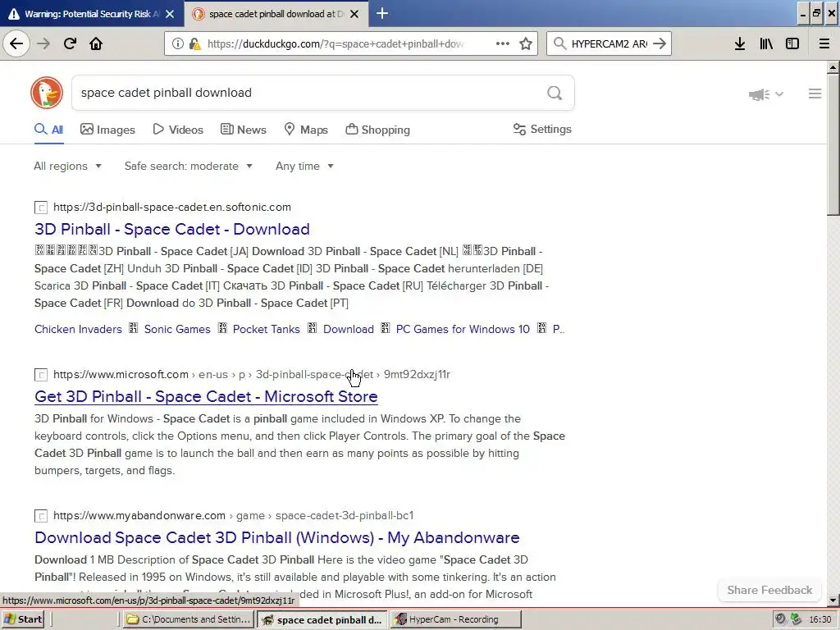
Task: Switch to News results
Action: point(243,130)
